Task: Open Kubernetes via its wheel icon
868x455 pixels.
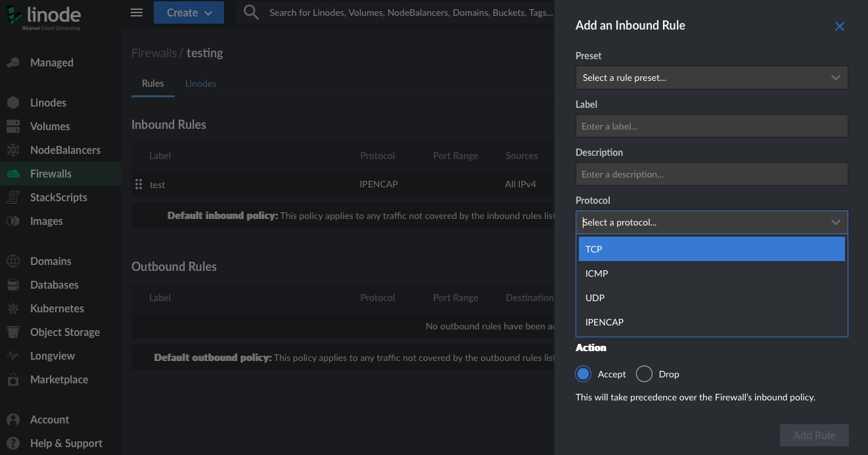Action: point(13,308)
